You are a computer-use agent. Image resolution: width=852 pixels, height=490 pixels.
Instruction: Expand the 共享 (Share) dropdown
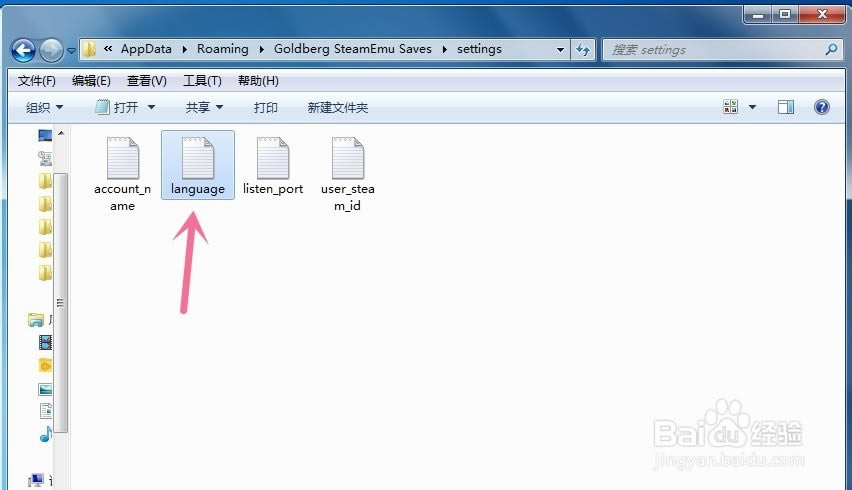[204, 107]
